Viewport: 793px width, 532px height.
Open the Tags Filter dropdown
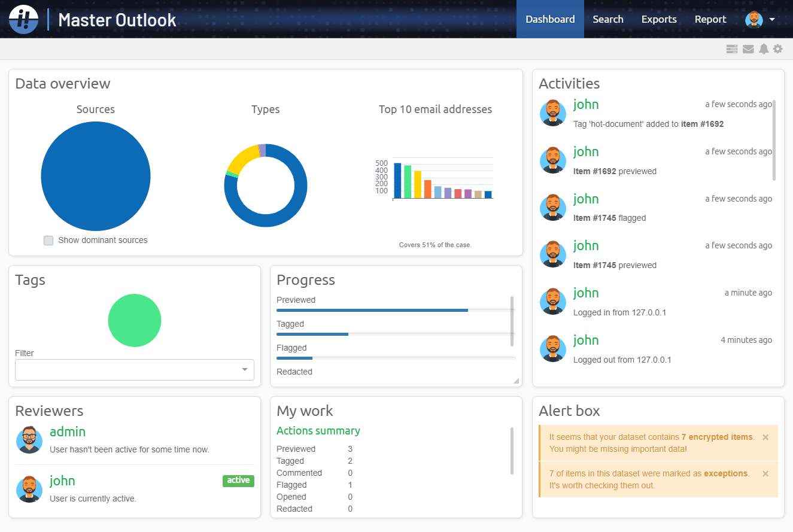click(135, 370)
